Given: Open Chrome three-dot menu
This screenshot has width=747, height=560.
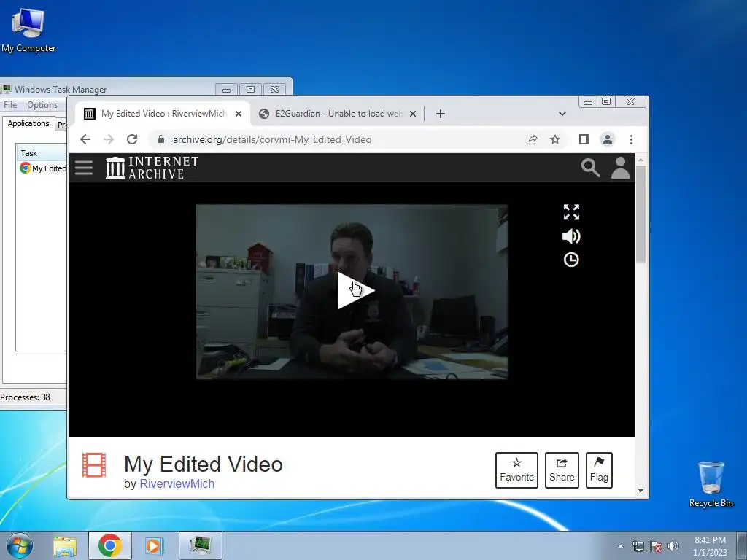Looking at the screenshot, I should pos(631,139).
